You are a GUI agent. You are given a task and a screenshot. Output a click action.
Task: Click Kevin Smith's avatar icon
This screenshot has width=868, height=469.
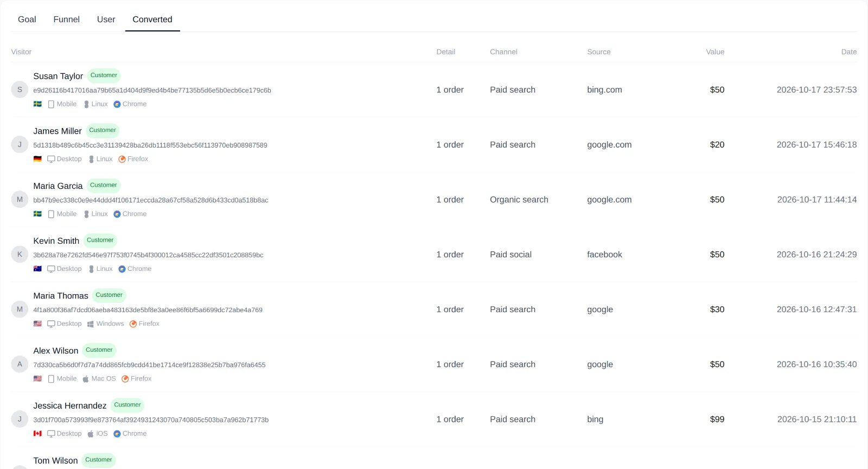20,254
